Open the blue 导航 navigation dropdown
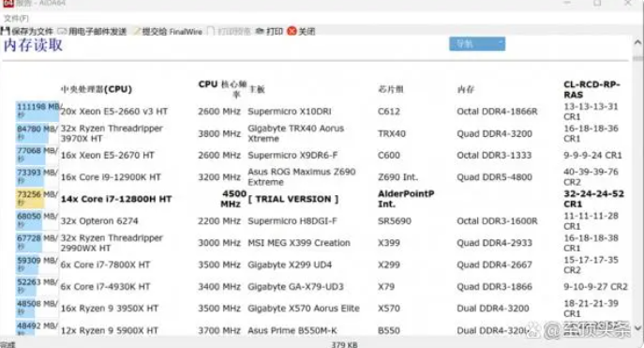The height and width of the screenshot is (348, 644). pyautogui.click(x=477, y=44)
